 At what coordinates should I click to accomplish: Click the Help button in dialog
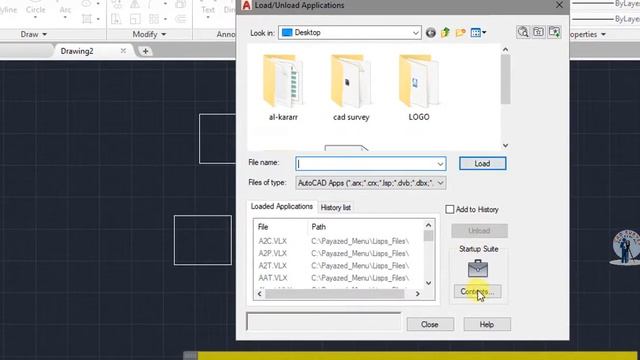click(487, 324)
